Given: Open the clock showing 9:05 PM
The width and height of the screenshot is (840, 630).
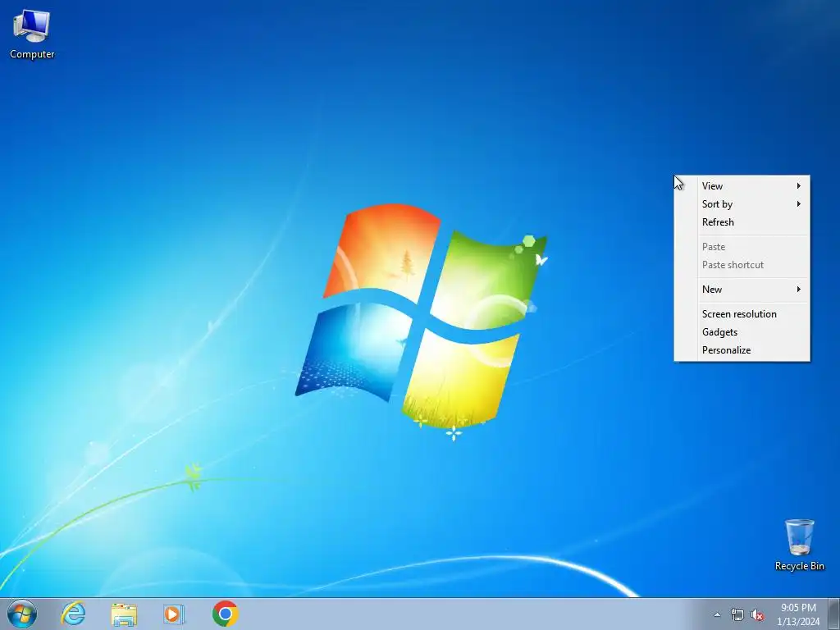Looking at the screenshot, I should click(x=798, y=614).
